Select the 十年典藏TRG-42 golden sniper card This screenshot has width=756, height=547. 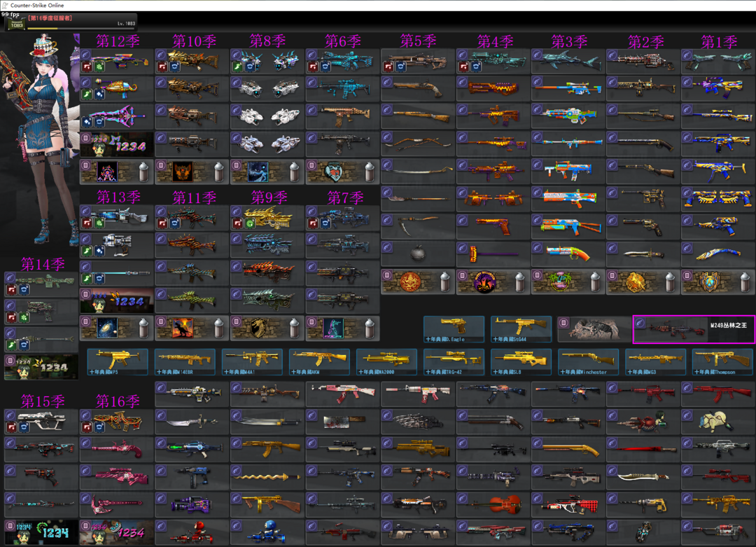454,362
